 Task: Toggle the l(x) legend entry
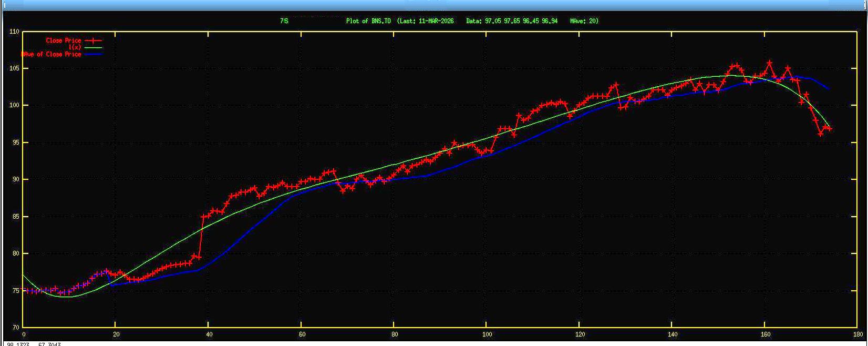click(76, 47)
